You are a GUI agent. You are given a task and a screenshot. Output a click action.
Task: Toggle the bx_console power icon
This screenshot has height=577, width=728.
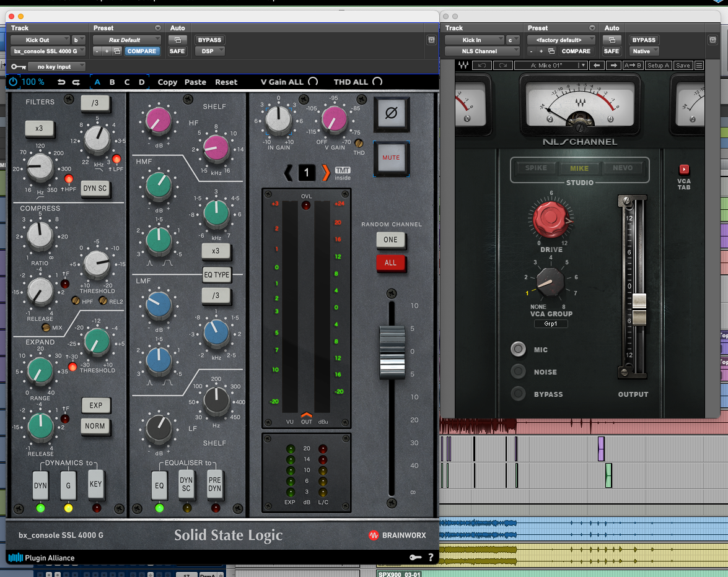tap(13, 82)
